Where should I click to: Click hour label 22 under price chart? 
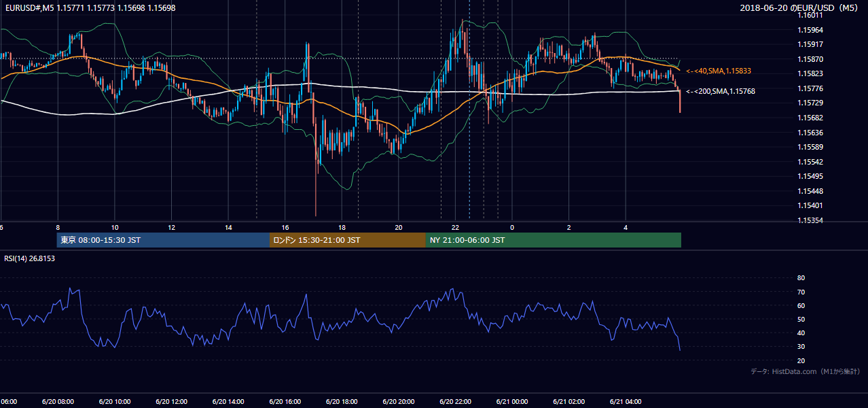pos(455,227)
